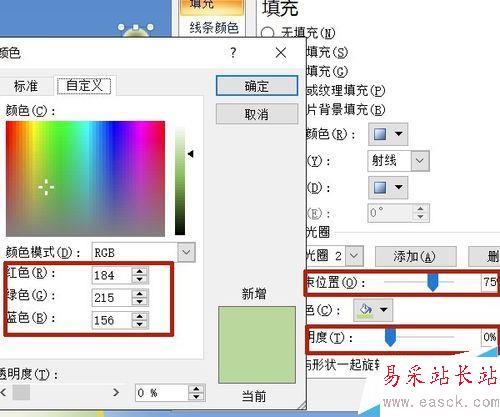Click the color dialog transparency percent field
500x417 pixels.
click(162, 393)
